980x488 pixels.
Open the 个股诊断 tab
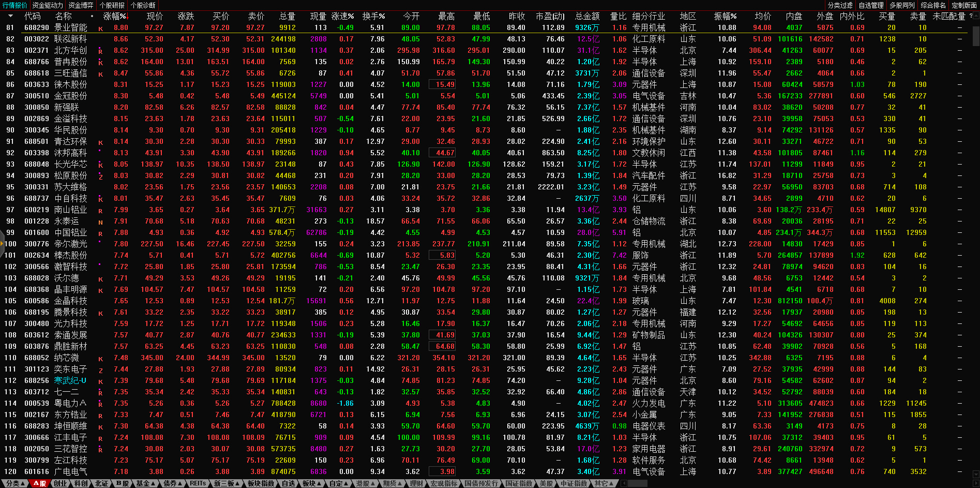(x=143, y=5)
